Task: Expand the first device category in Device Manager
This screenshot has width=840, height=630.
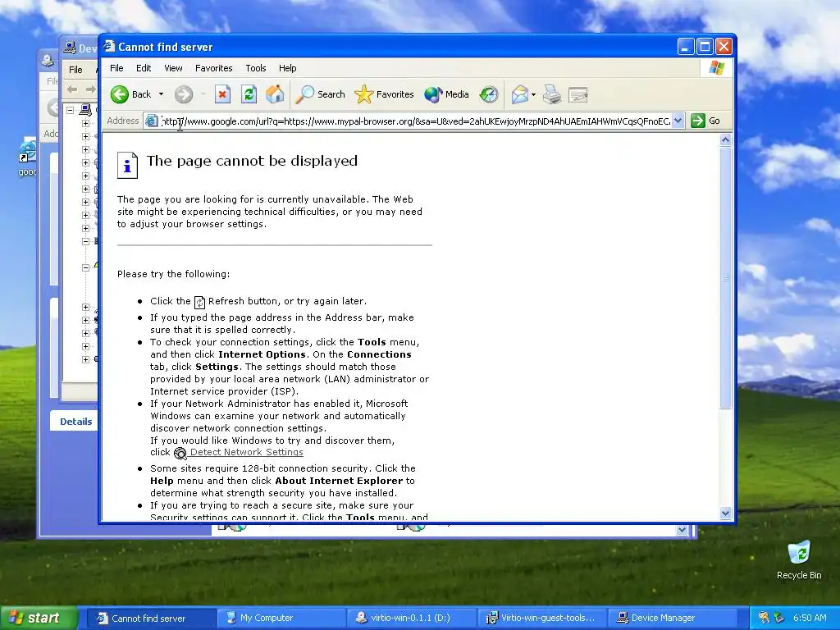Action: click(x=85, y=123)
